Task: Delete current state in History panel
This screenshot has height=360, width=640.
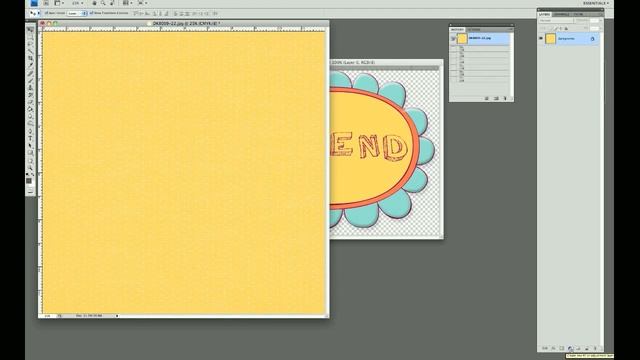Action: coord(505,98)
